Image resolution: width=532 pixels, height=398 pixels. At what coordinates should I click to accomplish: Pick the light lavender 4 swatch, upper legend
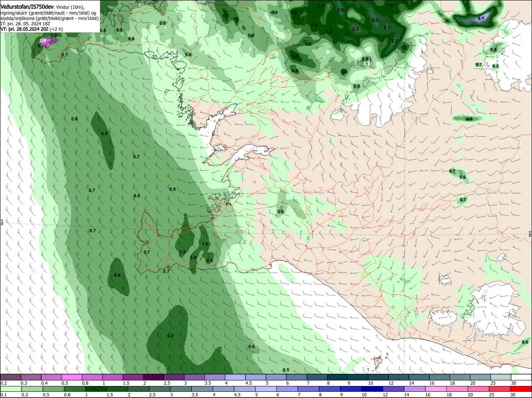pos(236,377)
